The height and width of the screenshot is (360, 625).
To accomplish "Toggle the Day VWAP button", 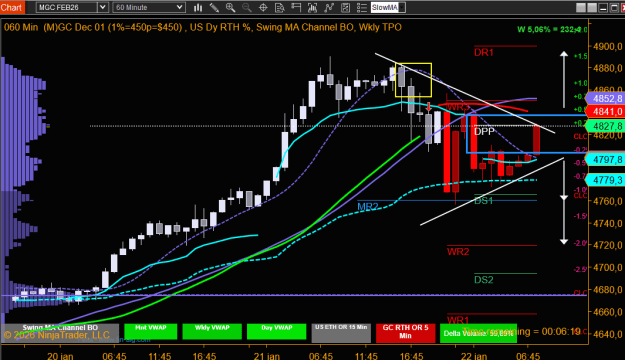I will tap(277, 332).
